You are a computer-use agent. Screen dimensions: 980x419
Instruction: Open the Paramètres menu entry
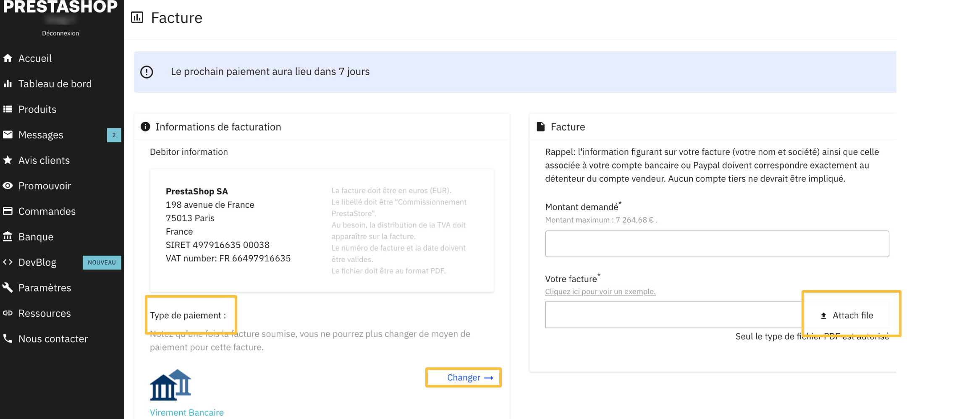tap(45, 288)
